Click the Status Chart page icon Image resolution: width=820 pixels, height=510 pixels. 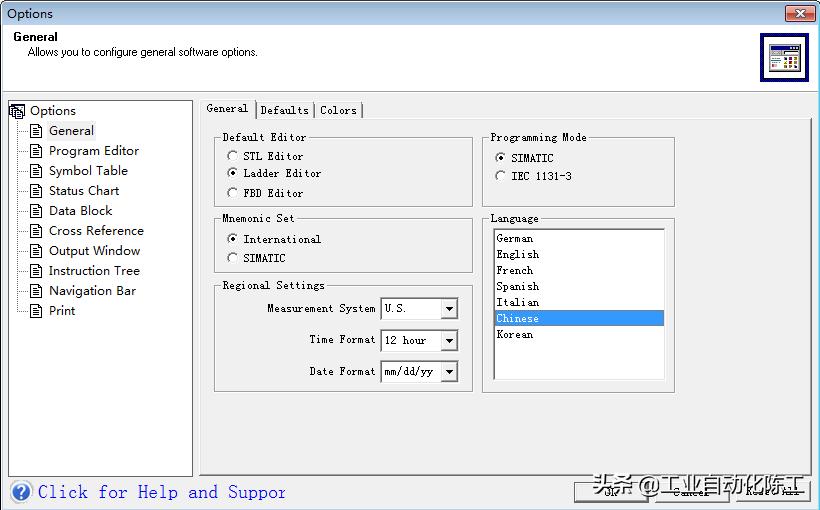tap(36, 191)
